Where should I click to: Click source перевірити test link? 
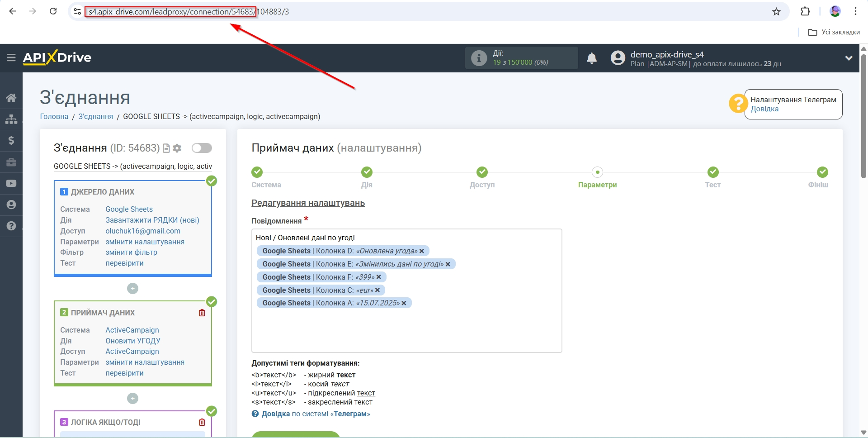(x=124, y=263)
